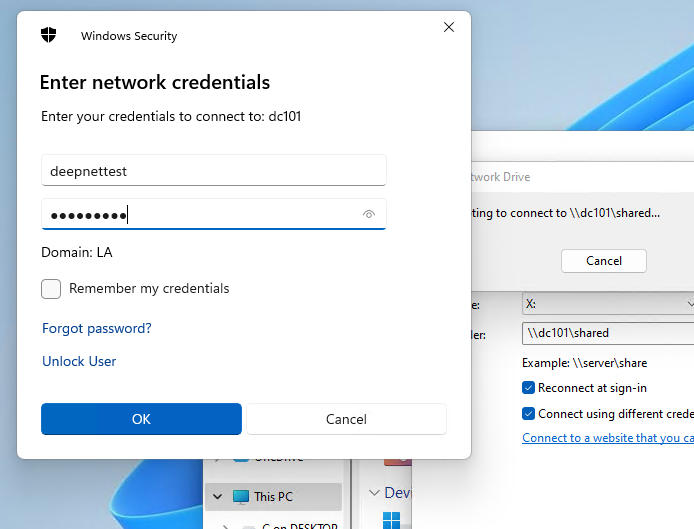Uncheck Connect using different credentials
The image size is (694, 529).
(529, 413)
